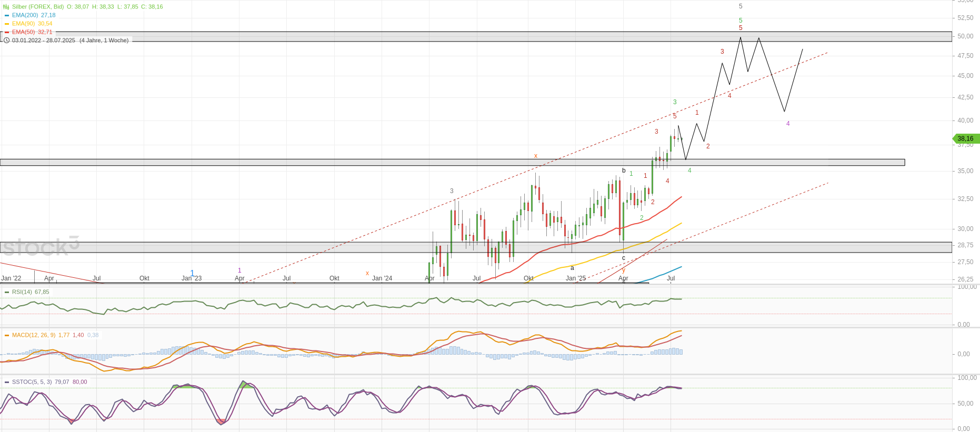
Task: Click the purple SSTOC legend marker
Action: tap(7, 382)
